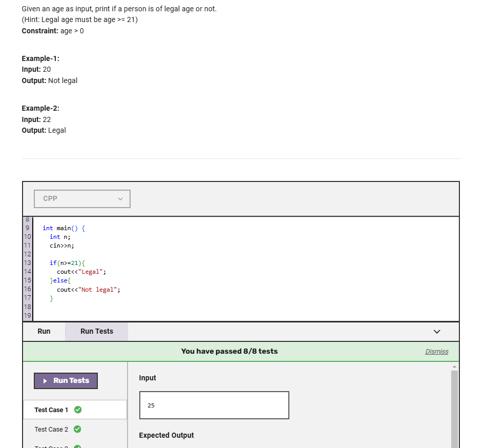Click line number 16 in the editor gutter
The height and width of the screenshot is (448, 485).
point(28,289)
